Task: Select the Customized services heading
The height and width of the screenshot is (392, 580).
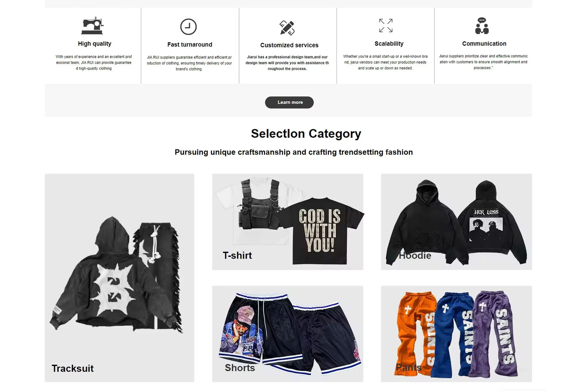Action: point(289,45)
